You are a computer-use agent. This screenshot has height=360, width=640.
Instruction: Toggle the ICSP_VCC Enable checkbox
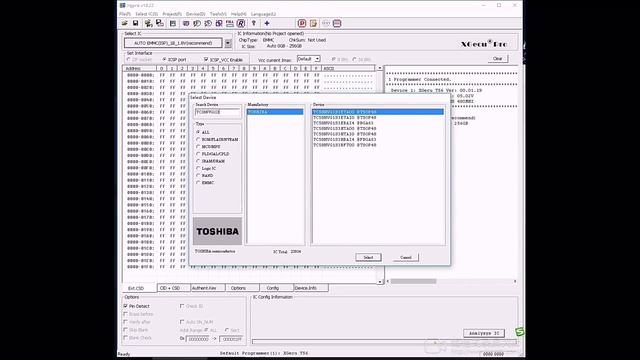[x=206, y=60]
